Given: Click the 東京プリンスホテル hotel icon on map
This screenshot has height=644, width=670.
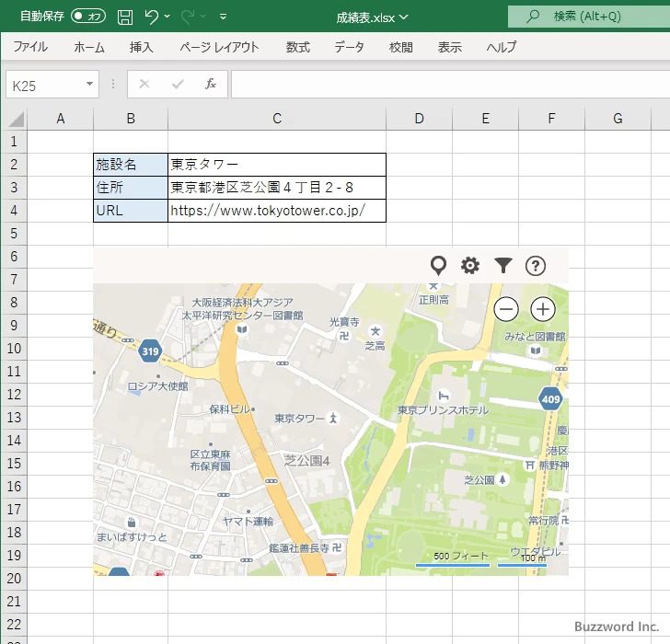Looking at the screenshot, I should (444, 397).
